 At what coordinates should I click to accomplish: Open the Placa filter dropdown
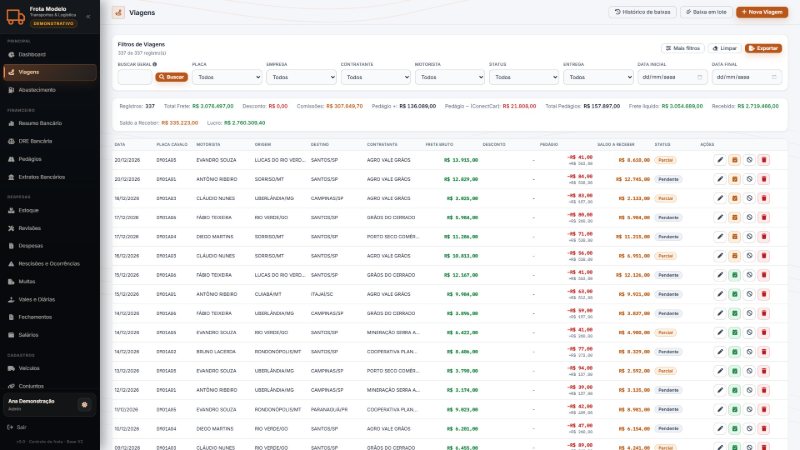coord(227,77)
